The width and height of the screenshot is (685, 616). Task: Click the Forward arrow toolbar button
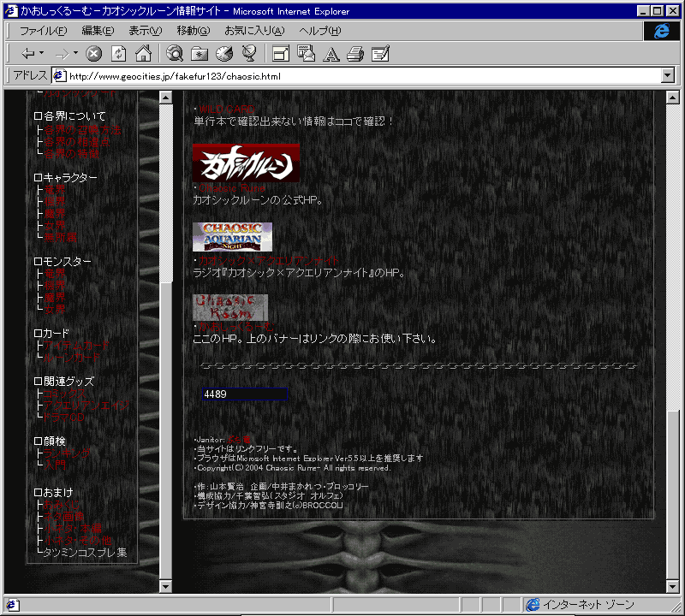(62, 54)
